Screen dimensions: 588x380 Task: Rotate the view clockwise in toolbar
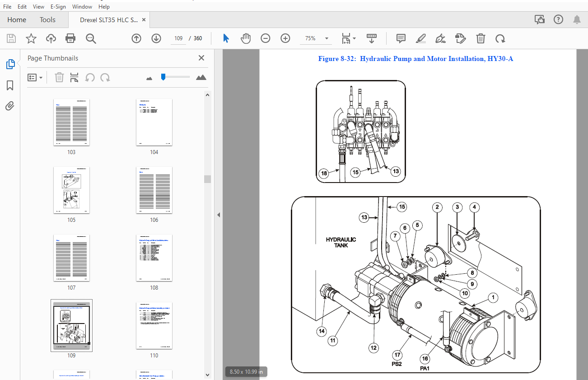pos(500,38)
